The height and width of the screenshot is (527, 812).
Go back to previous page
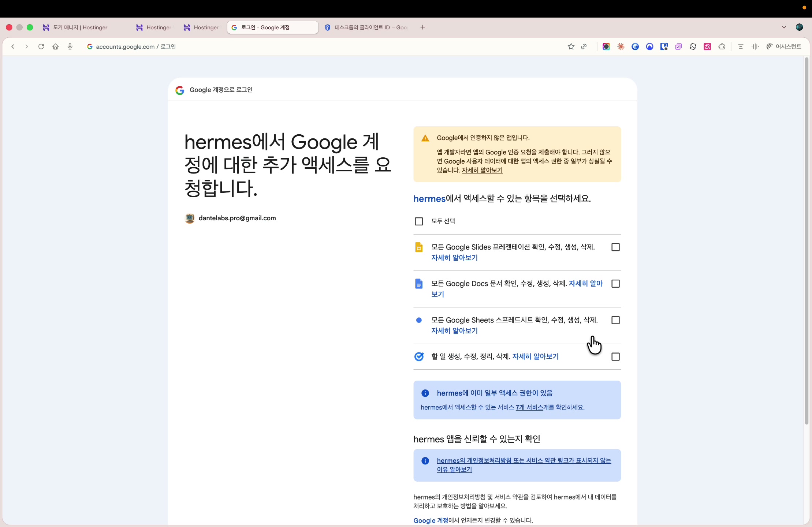[13, 46]
